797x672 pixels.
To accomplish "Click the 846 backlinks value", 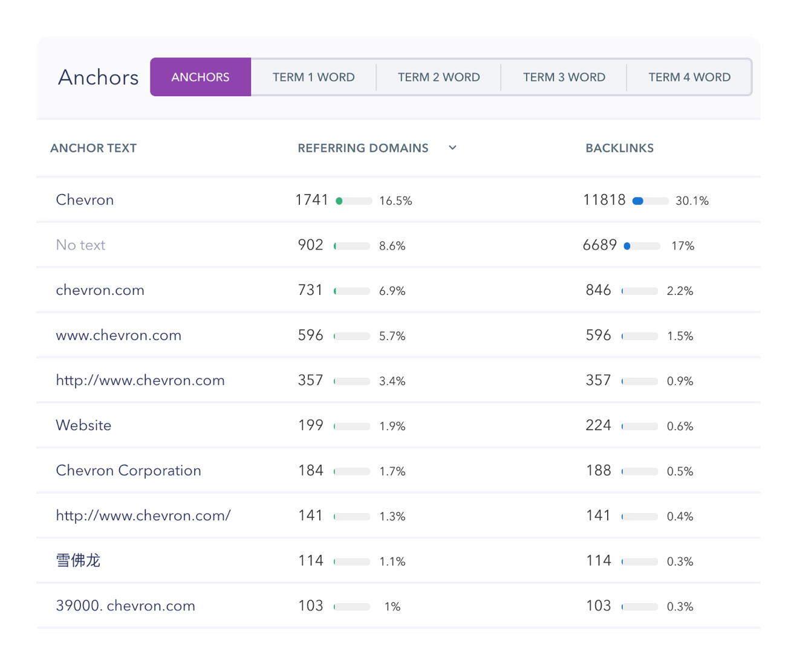I will pyautogui.click(x=599, y=290).
